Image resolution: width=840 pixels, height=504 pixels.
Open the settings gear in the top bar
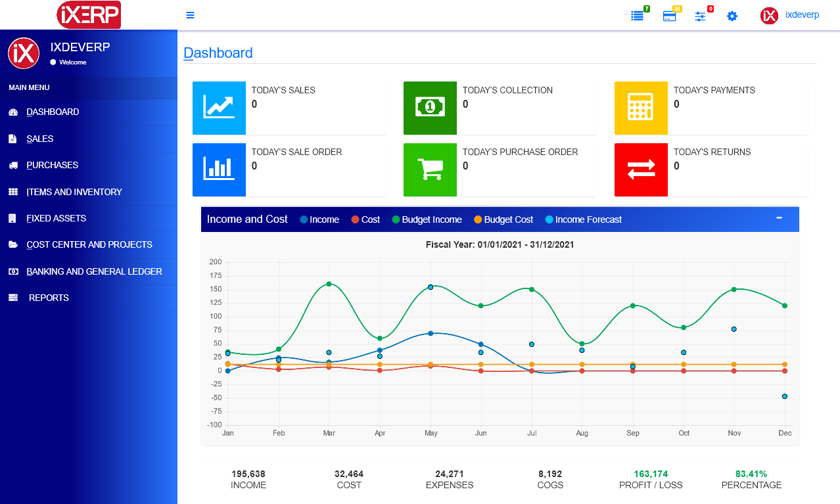coord(732,16)
